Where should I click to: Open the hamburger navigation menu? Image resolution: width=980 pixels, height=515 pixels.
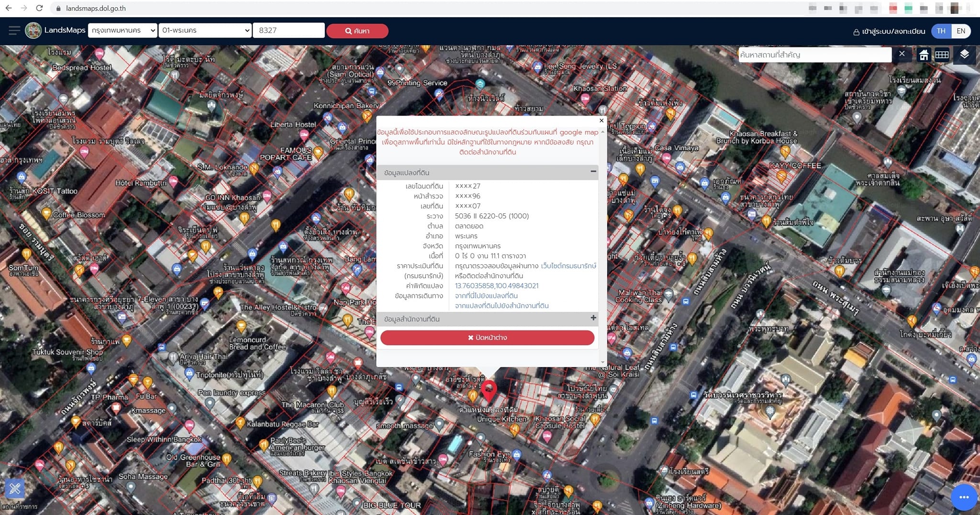[x=15, y=30]
